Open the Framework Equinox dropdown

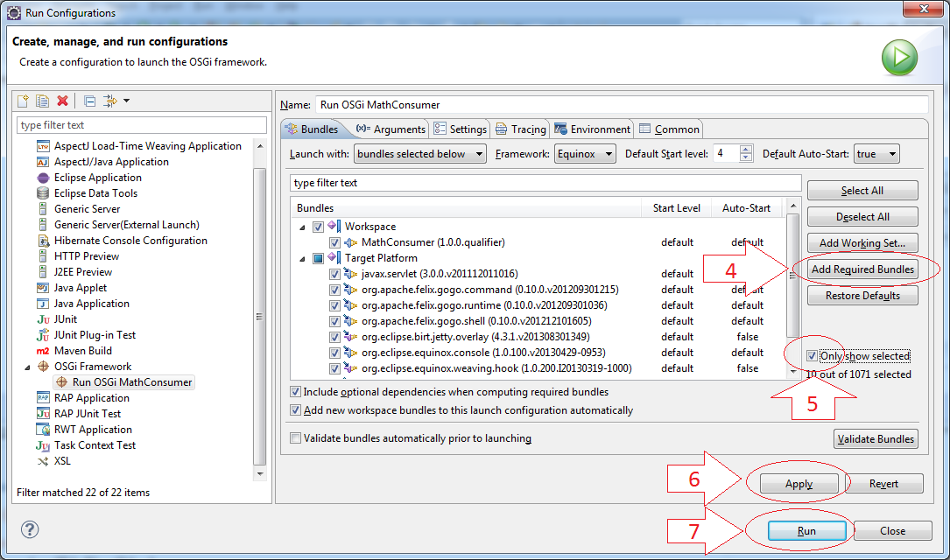pos(585,154)
